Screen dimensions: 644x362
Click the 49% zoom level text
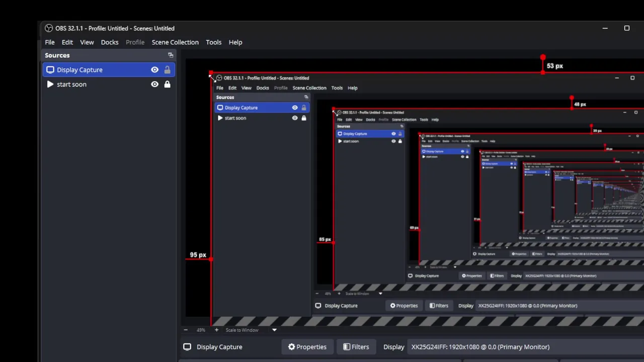click(201, 330)
